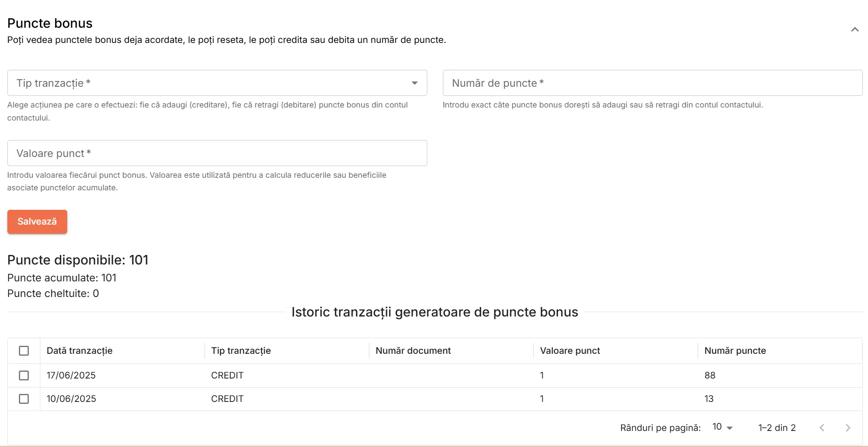Screen dimensions: 868x447
Task: Sort by Valoare punct column header
Action: [x=570, y=351]
